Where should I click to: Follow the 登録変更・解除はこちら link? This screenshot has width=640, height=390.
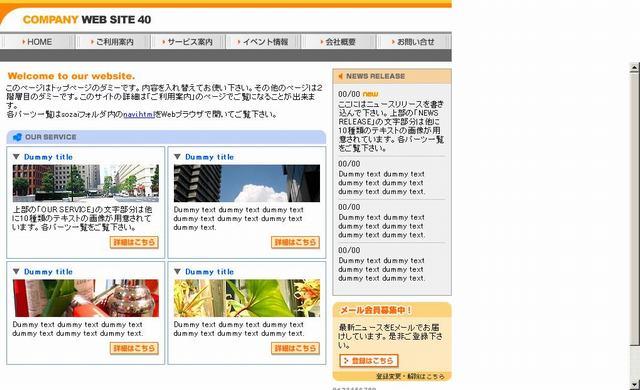pos(410,376)
